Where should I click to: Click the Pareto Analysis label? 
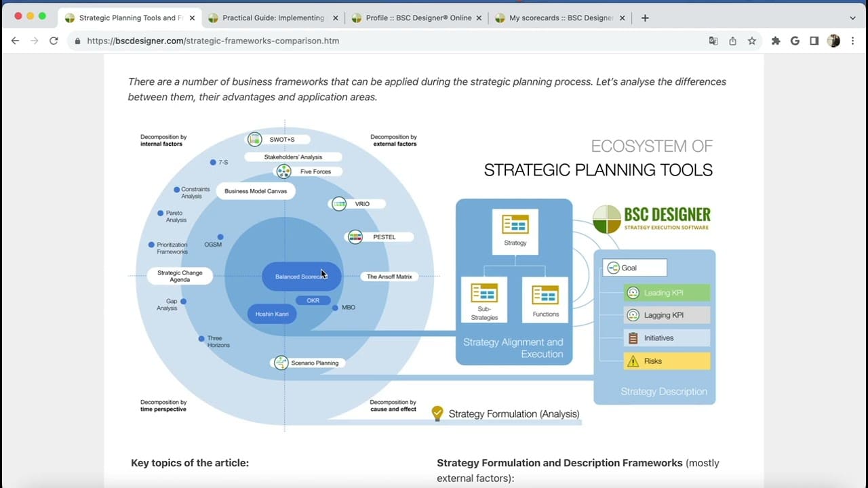(176, 216)
